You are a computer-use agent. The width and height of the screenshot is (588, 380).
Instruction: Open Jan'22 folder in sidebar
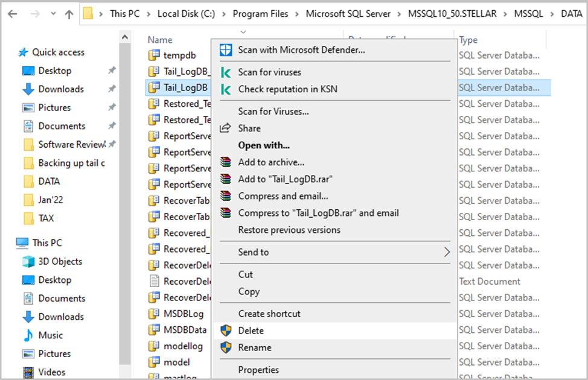51,200
